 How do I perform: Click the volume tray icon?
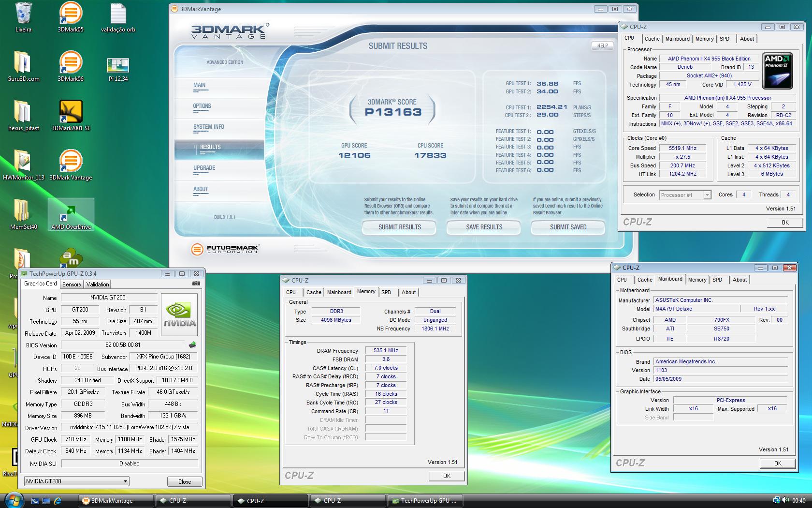pos(786,500)
